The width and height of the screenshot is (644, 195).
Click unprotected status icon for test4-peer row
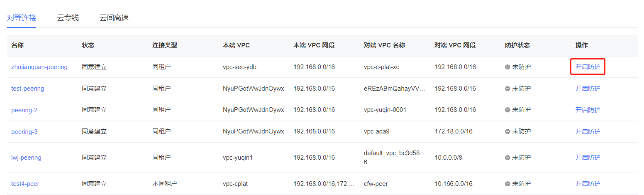507,184
